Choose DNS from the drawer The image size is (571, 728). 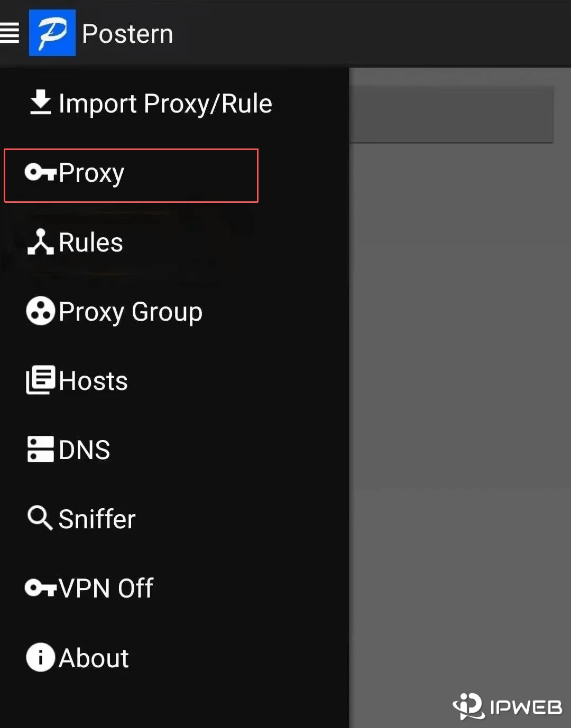(x=84, y=450)
